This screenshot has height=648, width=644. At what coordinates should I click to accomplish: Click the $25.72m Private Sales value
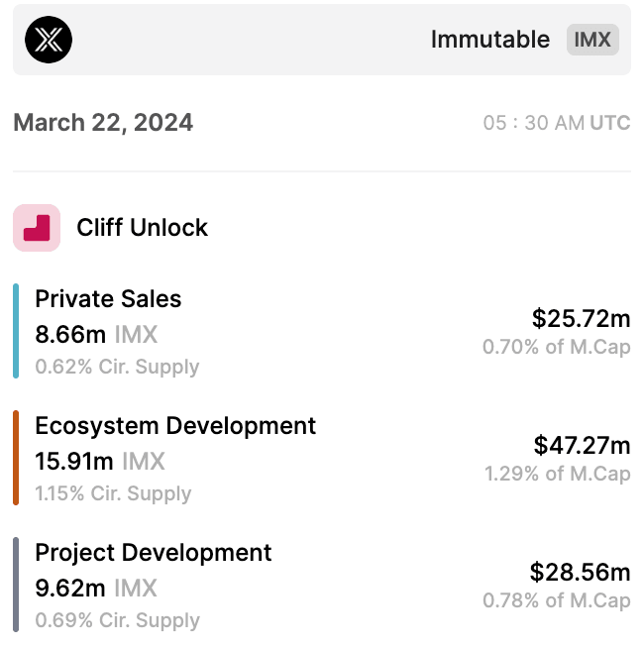[x=581, y=318]
